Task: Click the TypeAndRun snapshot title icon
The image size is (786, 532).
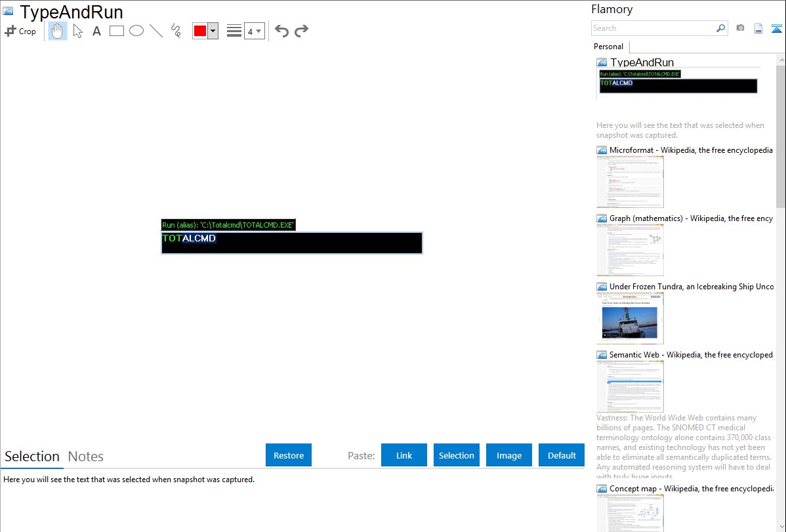Action: [x=8, y=11]
